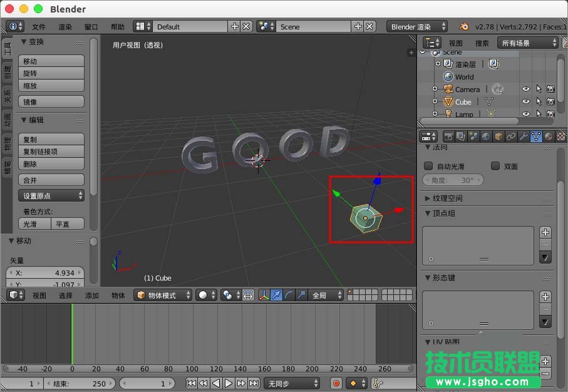
Task: Hide the Cube using its eye toggle
Action: [x=526, y=101]
